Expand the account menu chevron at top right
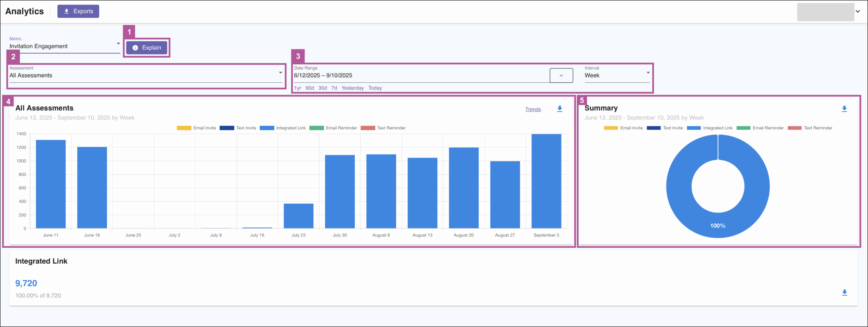 (x=857, y=11)
